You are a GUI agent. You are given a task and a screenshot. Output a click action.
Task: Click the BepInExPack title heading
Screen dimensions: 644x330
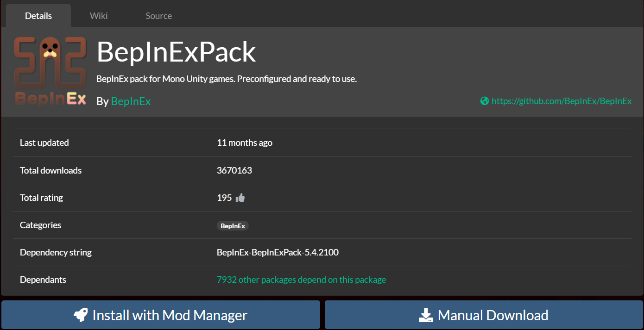[x=176, y=52]
